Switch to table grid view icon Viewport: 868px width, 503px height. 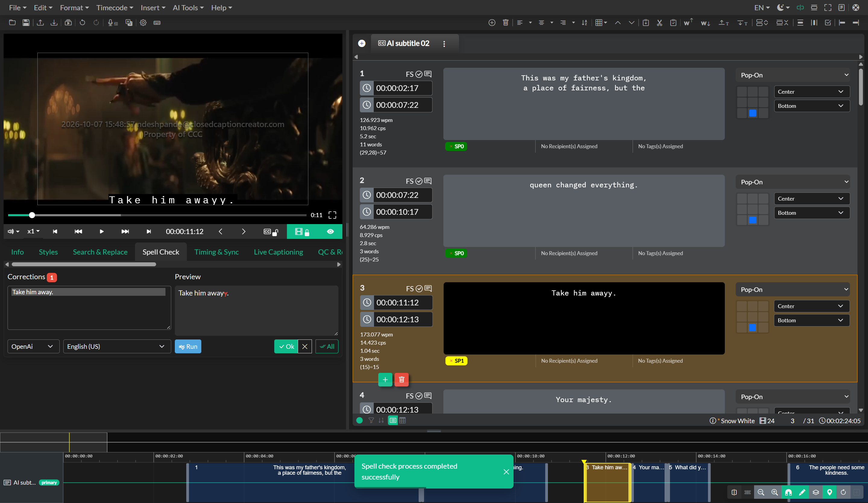pyautogui.click(x=402, y=420)
